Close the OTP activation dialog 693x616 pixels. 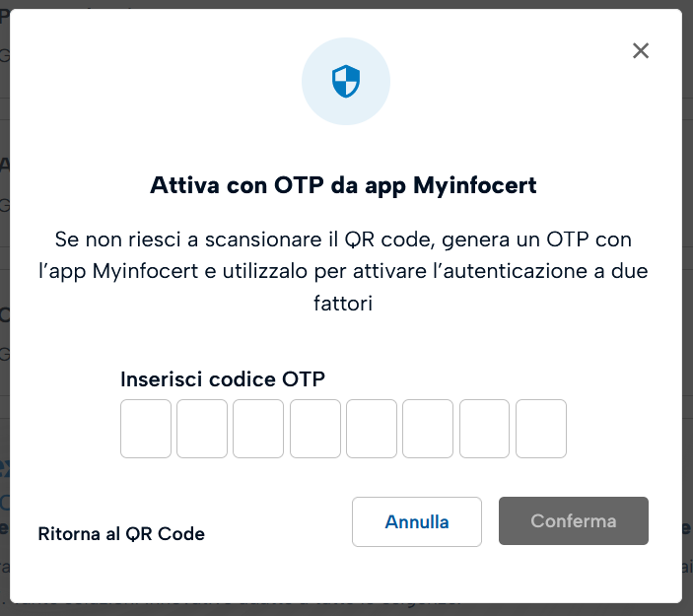[x=641, y=51]
